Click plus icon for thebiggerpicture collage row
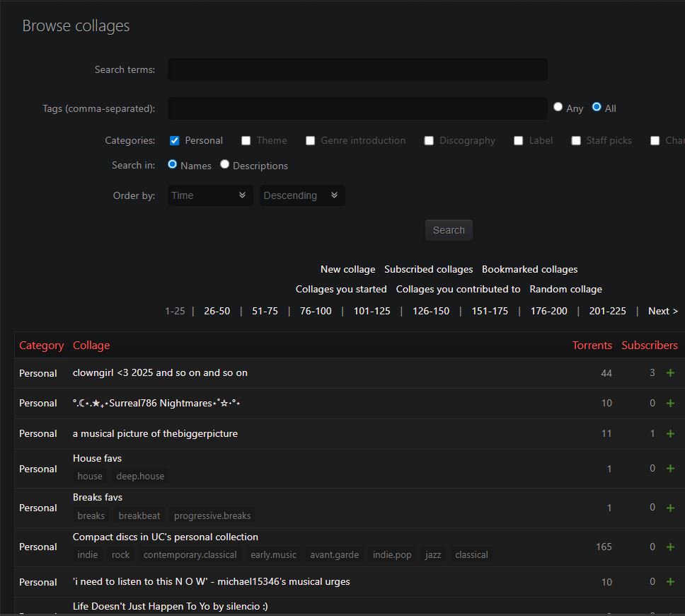Screen dimensions: 685x616 [670, 434]
